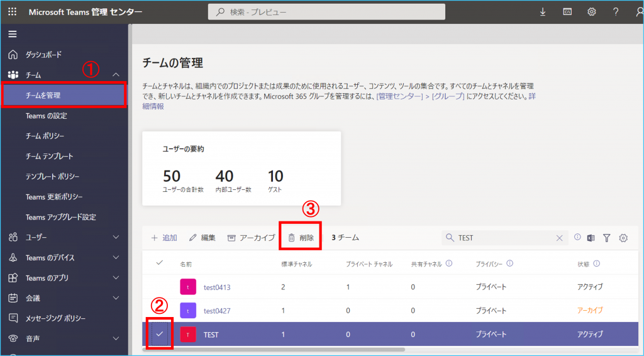The height and width of the screenshot is (356, 644).
Task: Open the test0413 team link
Action: [x=217, y=287]
